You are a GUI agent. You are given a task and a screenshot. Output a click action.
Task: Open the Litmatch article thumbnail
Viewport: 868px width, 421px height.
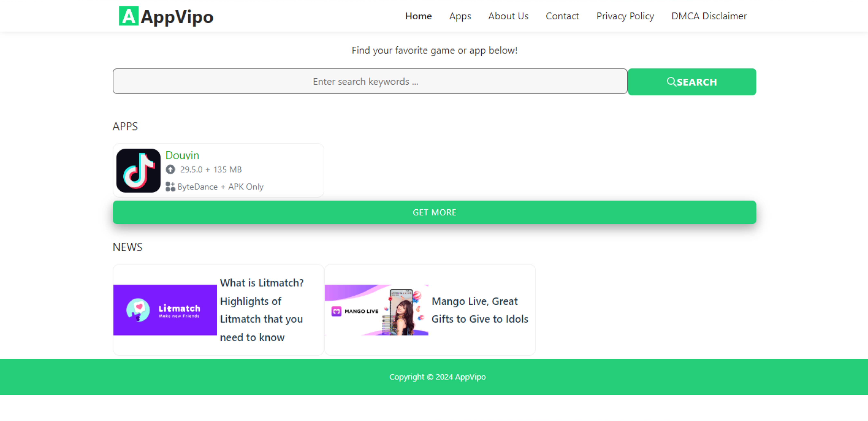pyautogui.click(x=165, y=310)
